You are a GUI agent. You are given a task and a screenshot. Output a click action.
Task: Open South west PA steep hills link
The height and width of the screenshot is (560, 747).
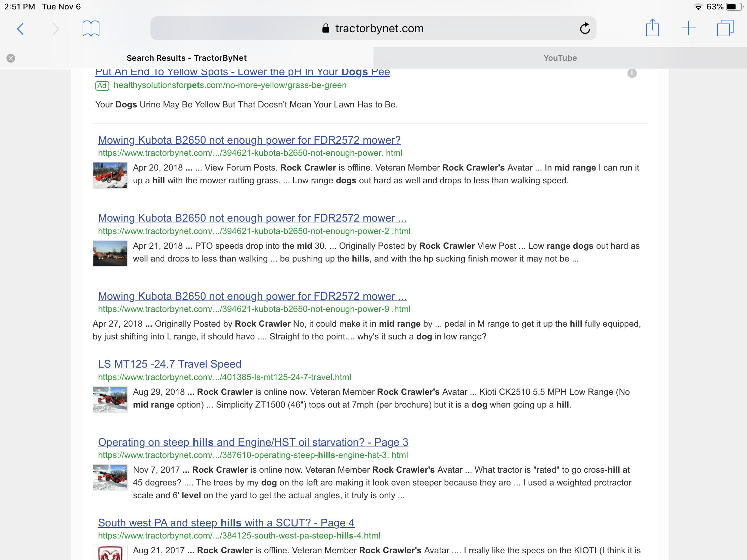point(226,522)
